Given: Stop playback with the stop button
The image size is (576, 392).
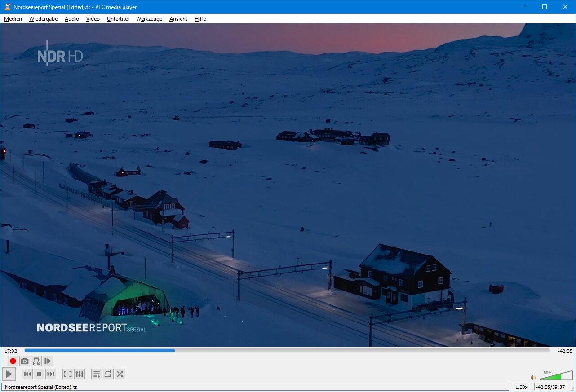Looking at the screenshot, I should [39, 374].
